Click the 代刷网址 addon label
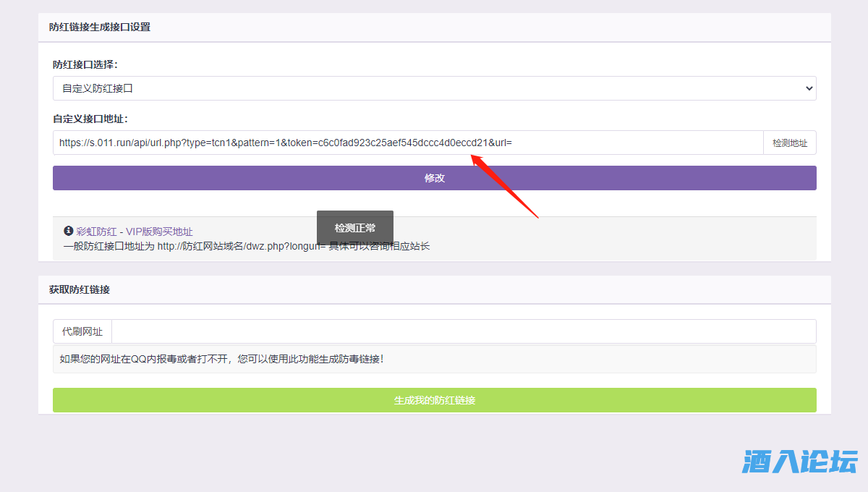 82,331
